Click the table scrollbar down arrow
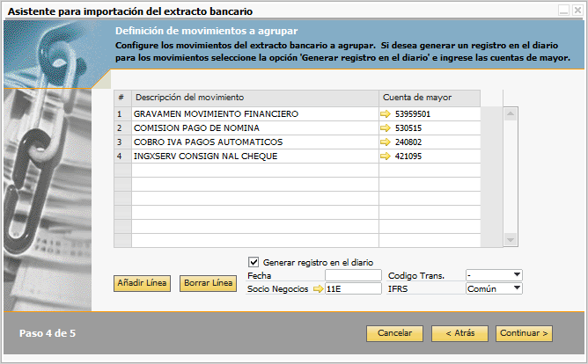The image size is (588, 364). tap(510, 240)
